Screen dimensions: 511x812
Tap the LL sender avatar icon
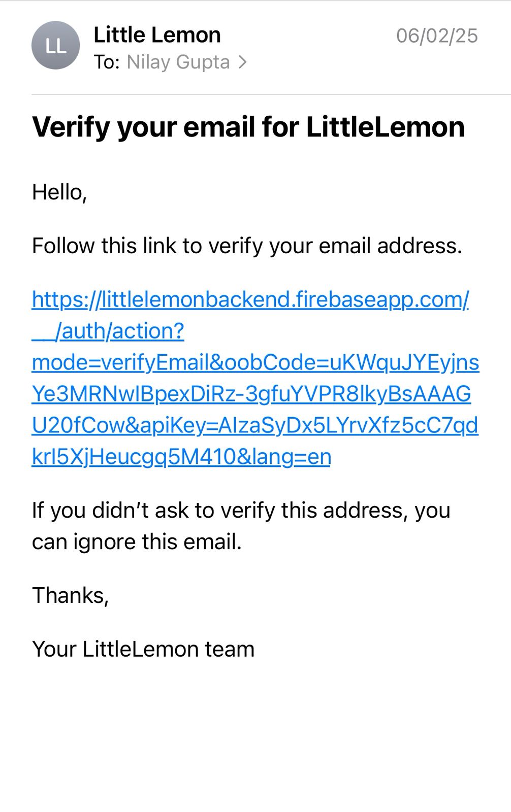[55, 45]
